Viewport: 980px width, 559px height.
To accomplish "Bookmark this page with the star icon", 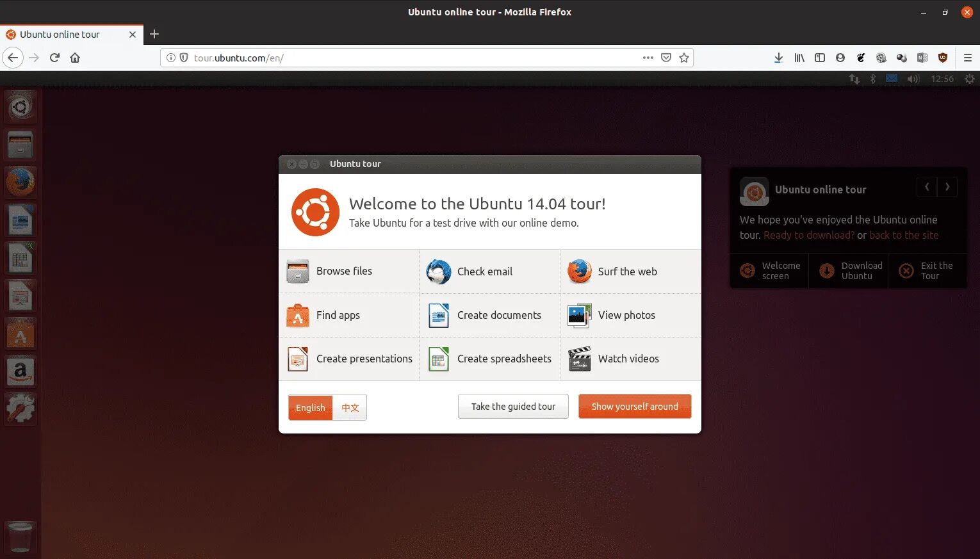I will point(684,58).
